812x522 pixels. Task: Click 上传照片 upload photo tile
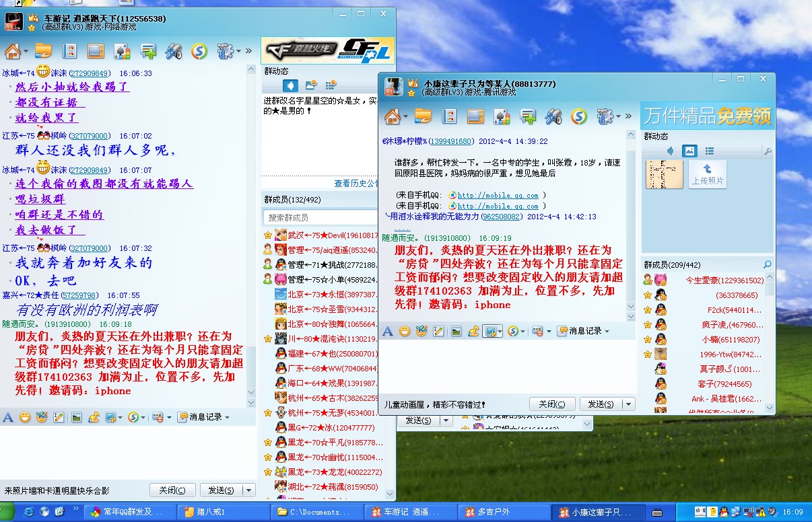pos(707,174)
